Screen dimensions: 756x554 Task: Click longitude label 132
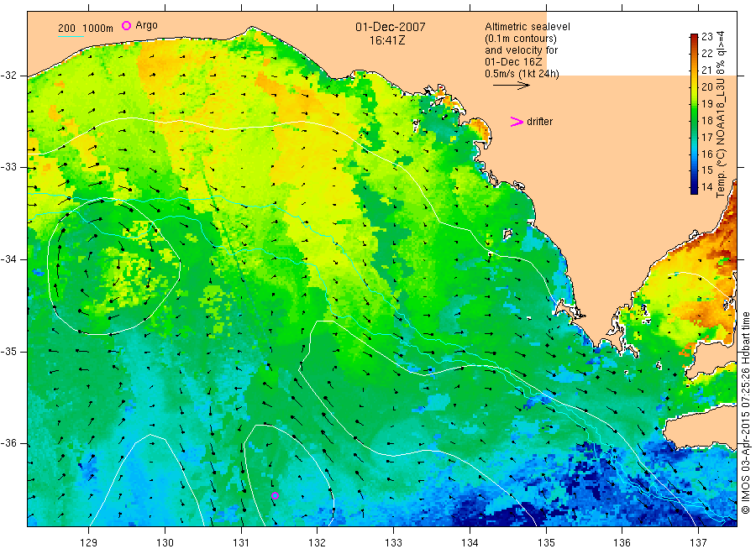(318, 543)
